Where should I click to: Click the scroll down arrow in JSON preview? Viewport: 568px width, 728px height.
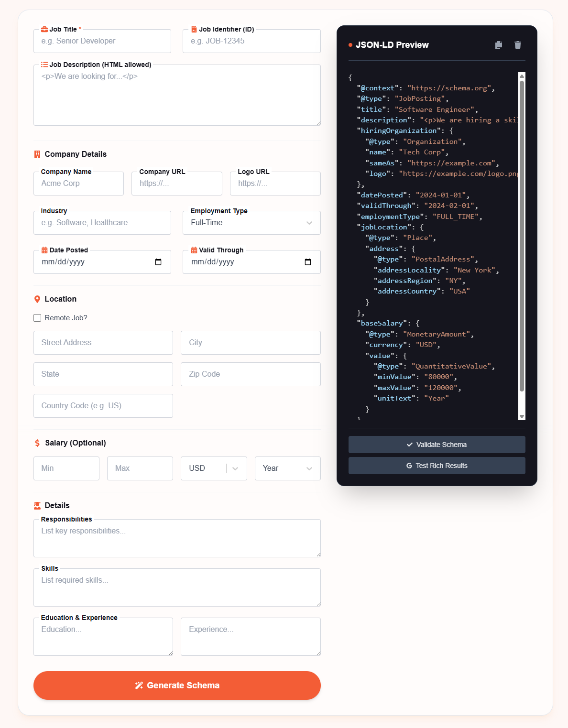click(x=522, y=416)
